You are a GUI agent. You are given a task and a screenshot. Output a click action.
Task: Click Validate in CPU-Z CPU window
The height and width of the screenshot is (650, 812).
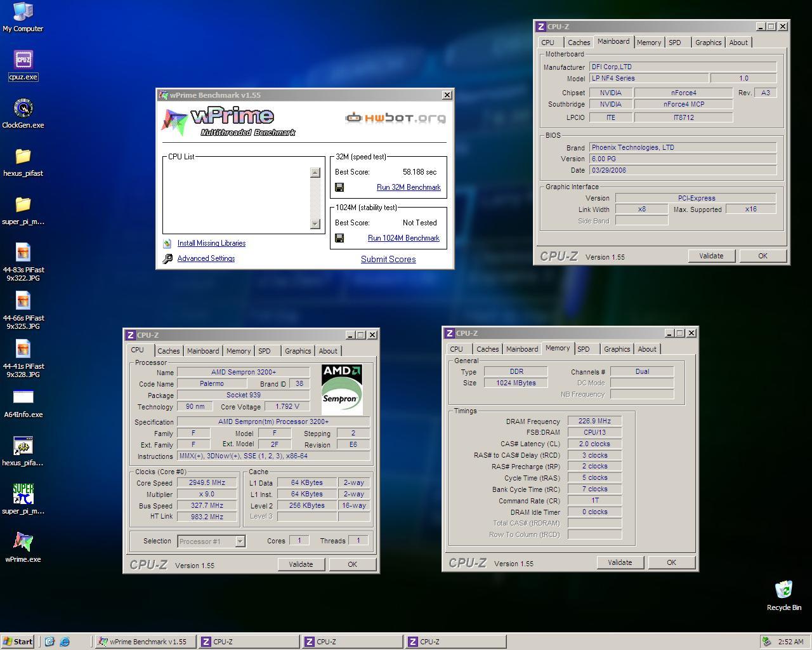tap(301, 564)
